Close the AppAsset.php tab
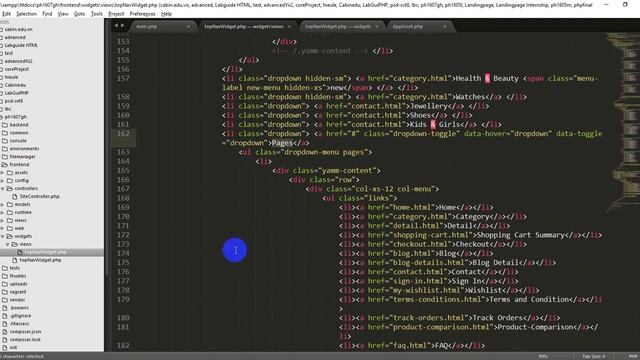Screen dimensions: 640x360 444,27
